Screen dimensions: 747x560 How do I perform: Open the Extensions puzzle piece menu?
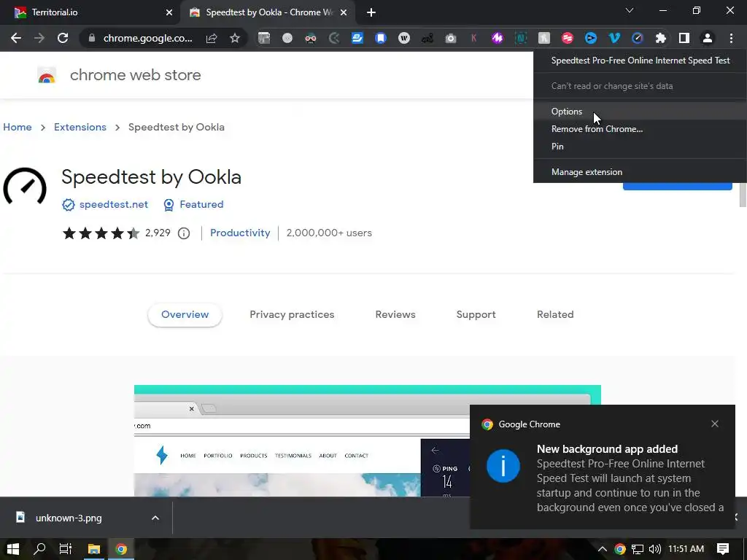click(x=661, y=38)
